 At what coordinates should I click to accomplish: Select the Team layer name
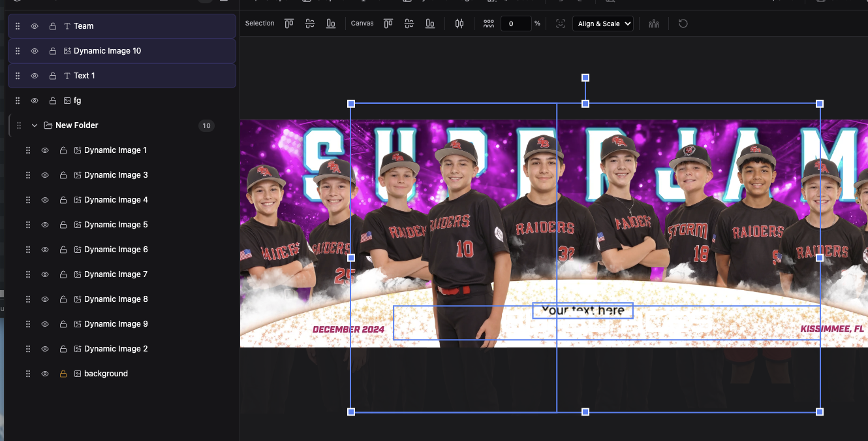(x=84, y=26)
